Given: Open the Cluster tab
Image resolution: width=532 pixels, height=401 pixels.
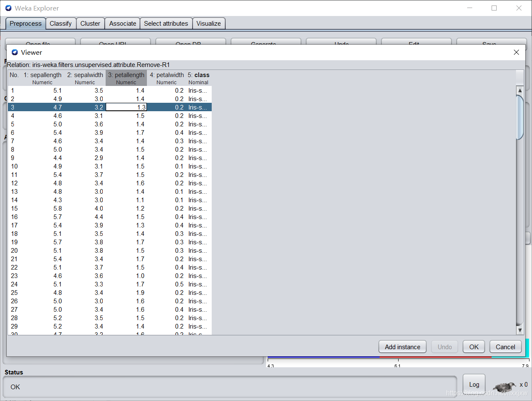Looking at the screenshot, I should 90,24.
